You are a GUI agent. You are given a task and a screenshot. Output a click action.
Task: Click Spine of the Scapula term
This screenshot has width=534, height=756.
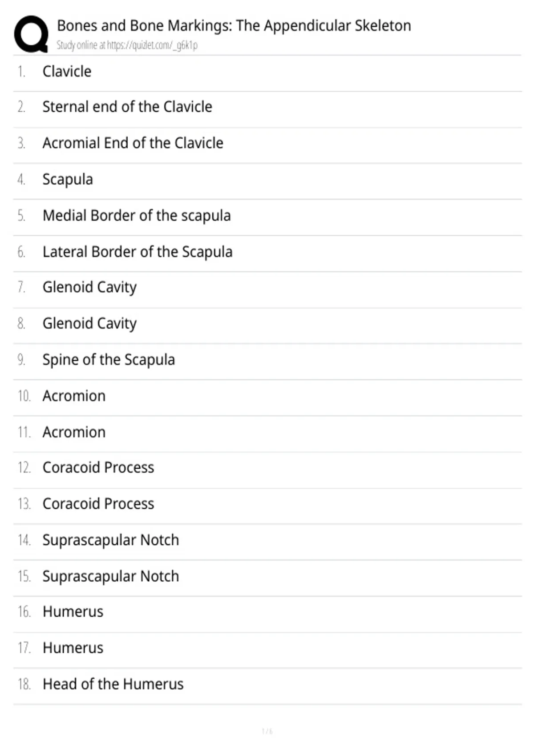pos(109,360)
